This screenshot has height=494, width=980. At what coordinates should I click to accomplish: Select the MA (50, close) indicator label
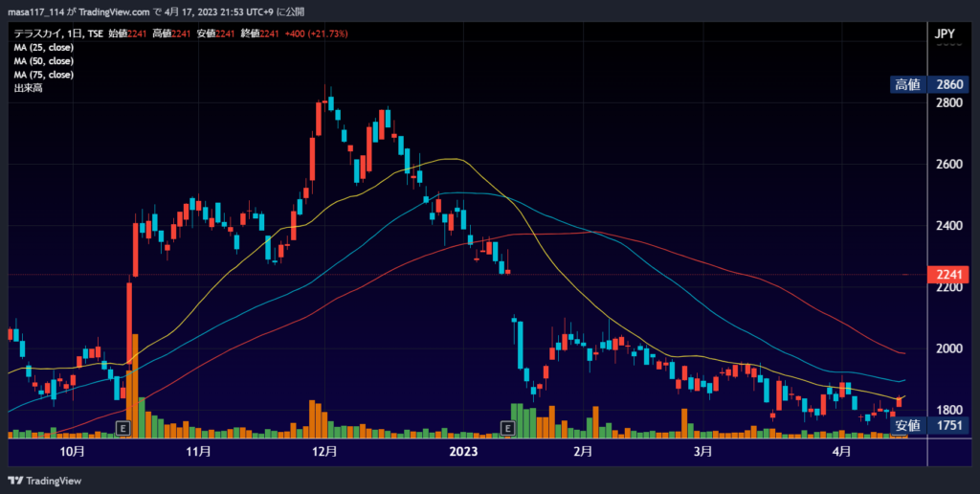coord(44,61)
